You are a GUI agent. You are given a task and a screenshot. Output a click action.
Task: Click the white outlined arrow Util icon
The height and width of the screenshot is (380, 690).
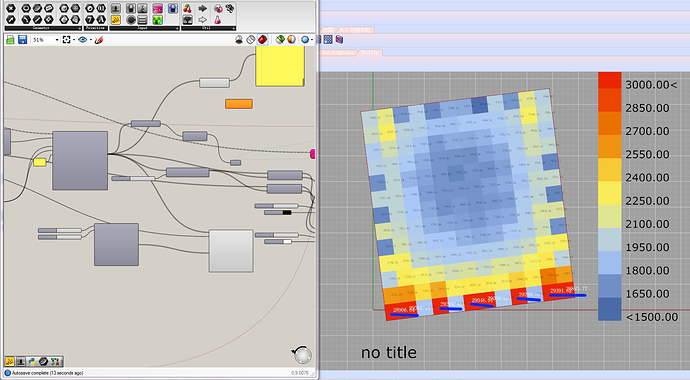(x=202, y=20)
